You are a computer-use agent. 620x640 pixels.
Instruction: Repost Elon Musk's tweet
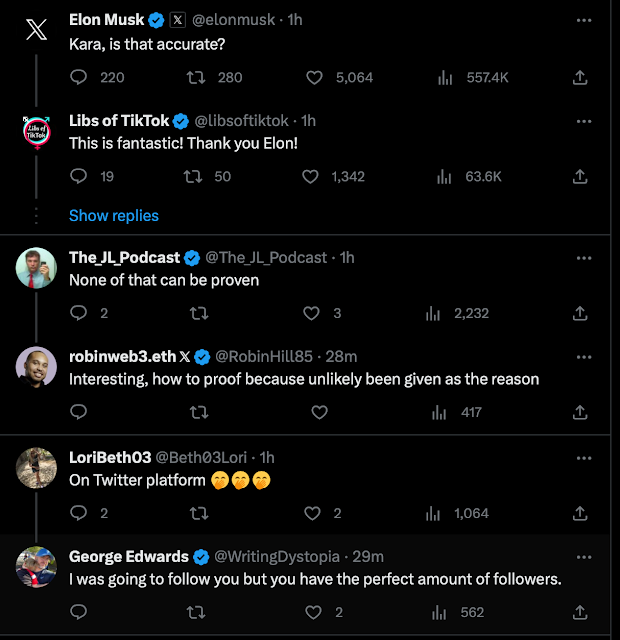click(198, 77)
